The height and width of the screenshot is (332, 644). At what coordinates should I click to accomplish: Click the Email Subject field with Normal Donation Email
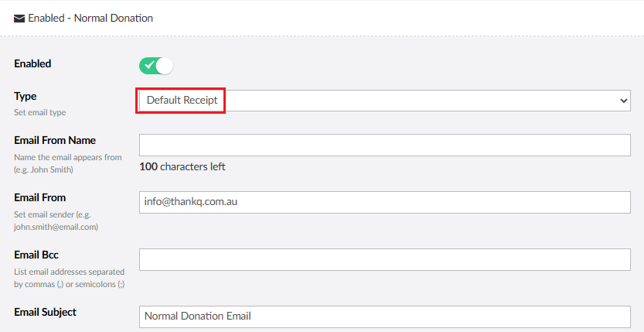384,316
